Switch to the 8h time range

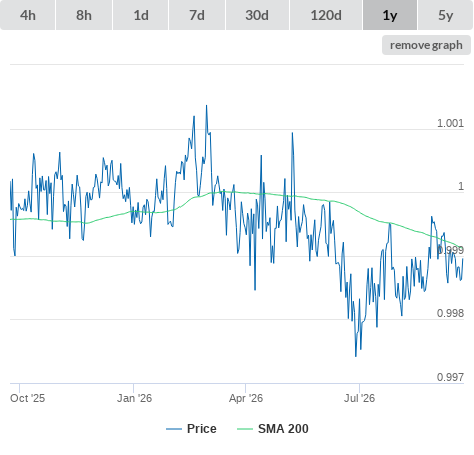click(84, 15)
